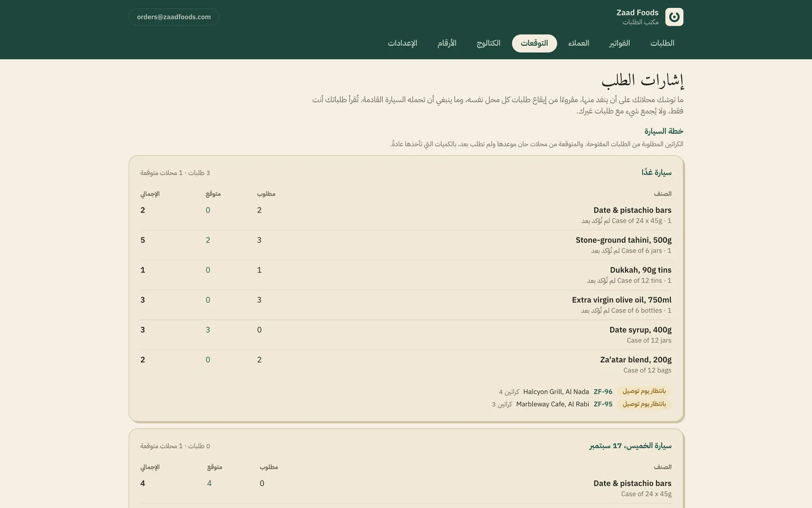The image size is (812, 508).
Task: Open order link ZF-96
Action: pyautogui.click(x=603, y=391)
